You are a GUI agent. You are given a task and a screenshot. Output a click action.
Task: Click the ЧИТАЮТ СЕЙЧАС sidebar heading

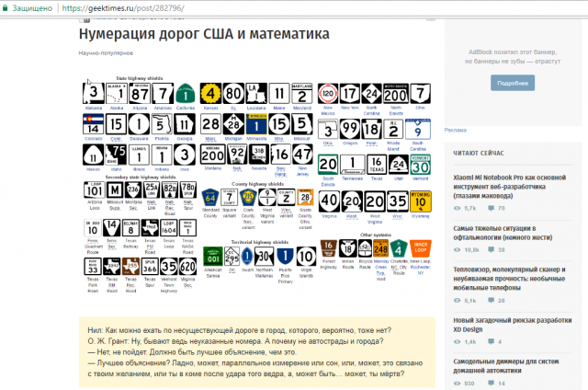point(479,153)
